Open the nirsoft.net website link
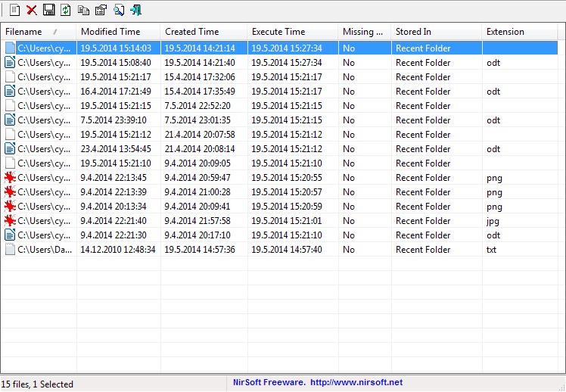 [x=356, y=383]
